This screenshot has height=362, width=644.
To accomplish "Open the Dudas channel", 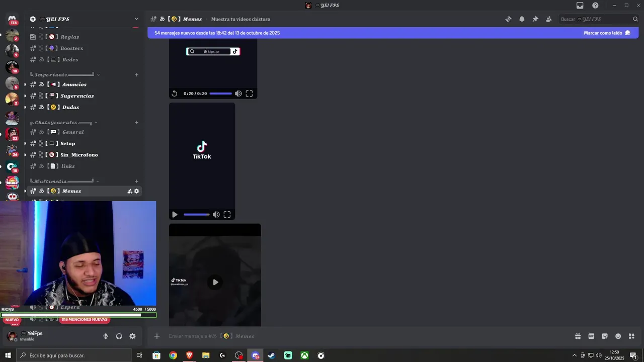I will (85, 107).
